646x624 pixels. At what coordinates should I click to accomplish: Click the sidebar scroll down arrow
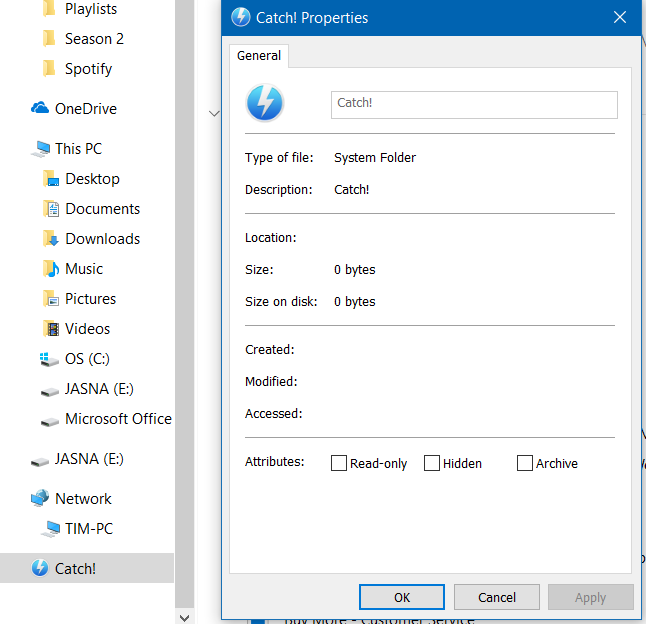[185, 618]
